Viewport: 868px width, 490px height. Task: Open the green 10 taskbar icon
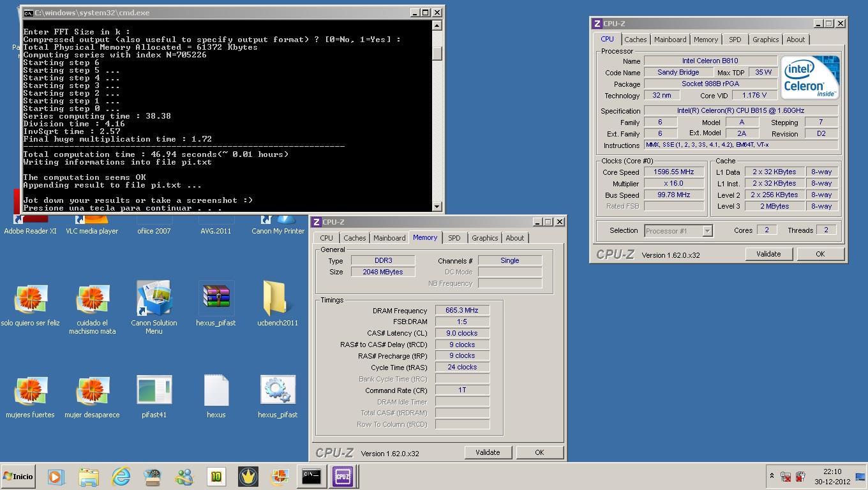point(216,476)
